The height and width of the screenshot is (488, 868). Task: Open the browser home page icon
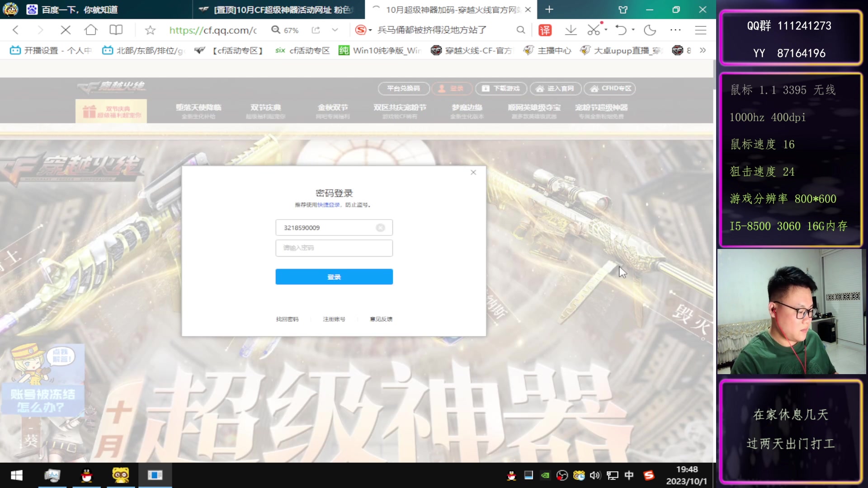[91, 30]
